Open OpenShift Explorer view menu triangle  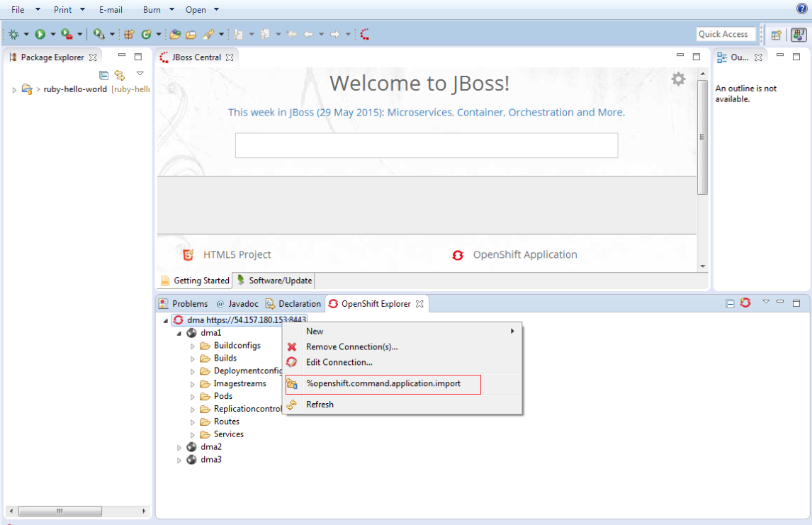click(x=766, y=301)
